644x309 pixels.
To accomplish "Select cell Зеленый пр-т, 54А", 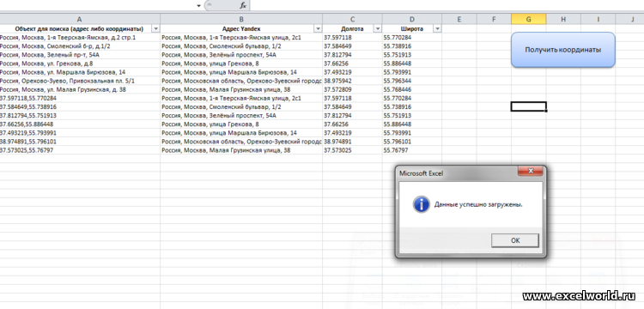I will coord(80,55).
